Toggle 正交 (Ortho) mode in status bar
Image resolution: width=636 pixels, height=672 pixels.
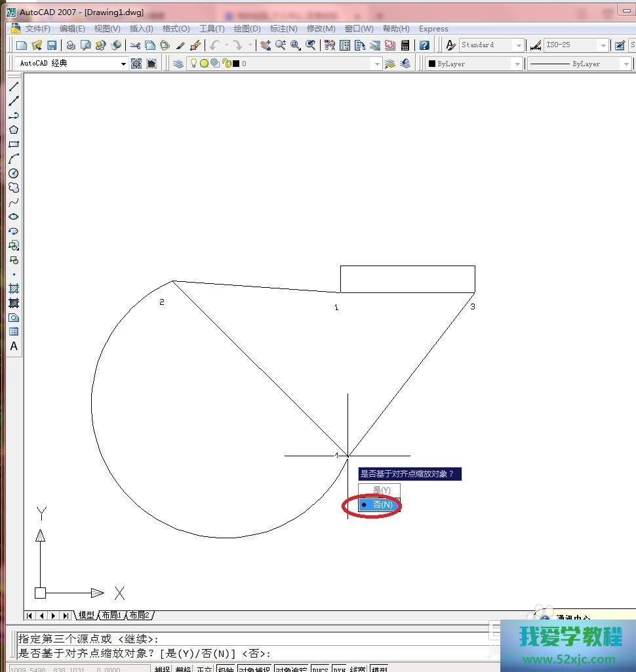pyautogui.click(x=205, y=669)
